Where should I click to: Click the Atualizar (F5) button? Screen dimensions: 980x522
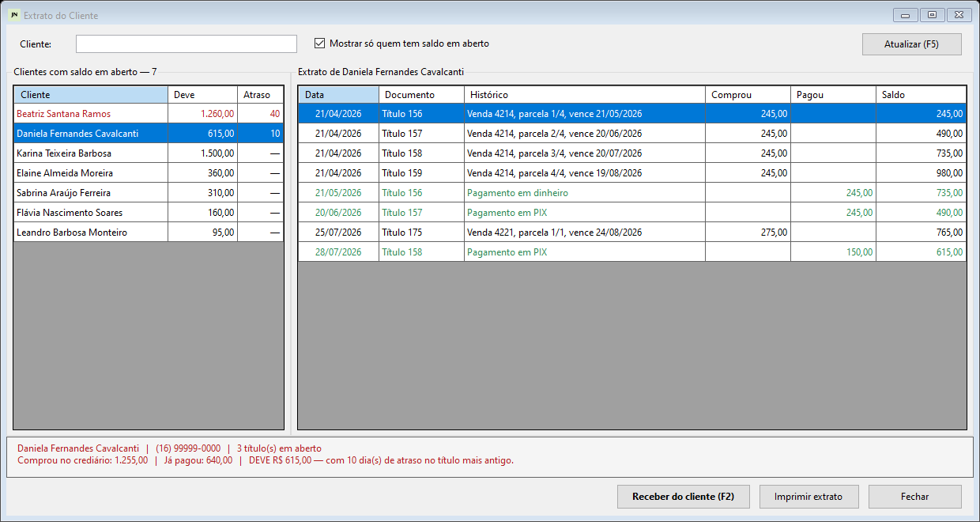(912, 44)
